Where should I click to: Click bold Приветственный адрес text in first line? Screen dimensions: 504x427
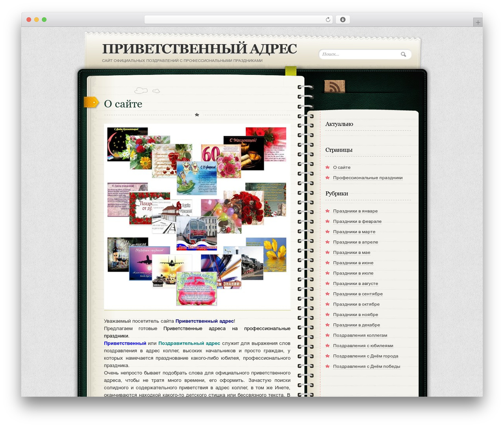[204, 321]
